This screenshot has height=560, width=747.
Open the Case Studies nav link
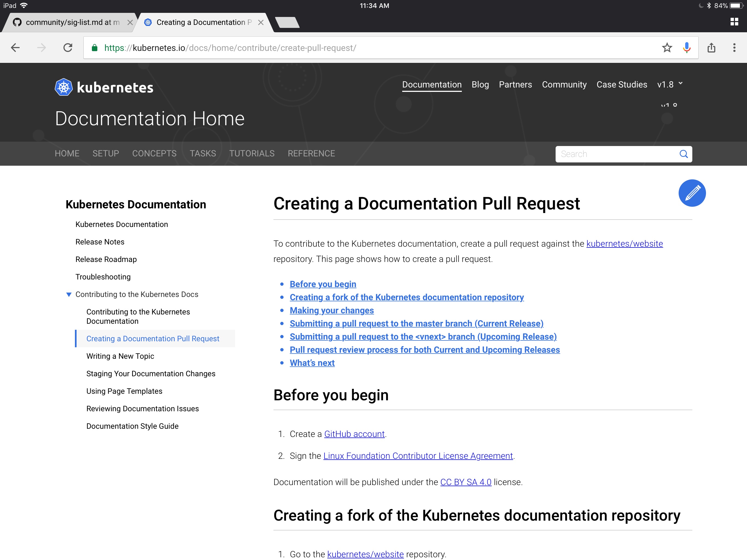(x=622, y=84)
